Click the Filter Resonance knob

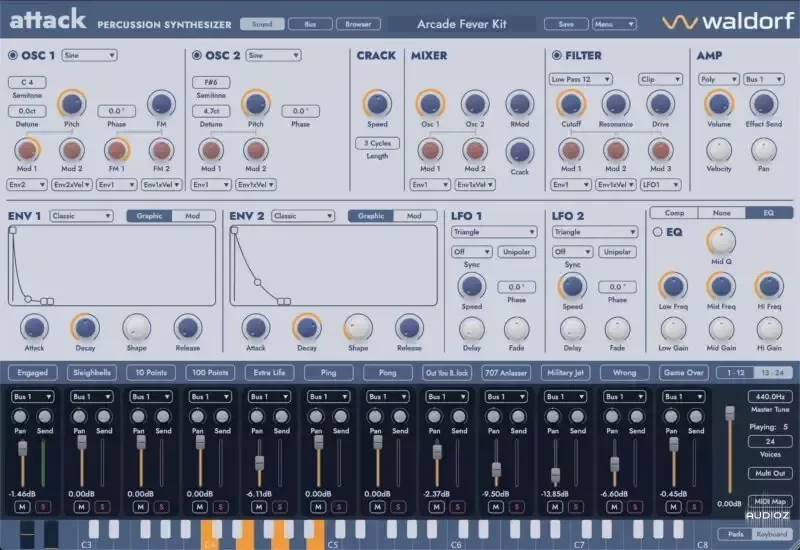615,104
